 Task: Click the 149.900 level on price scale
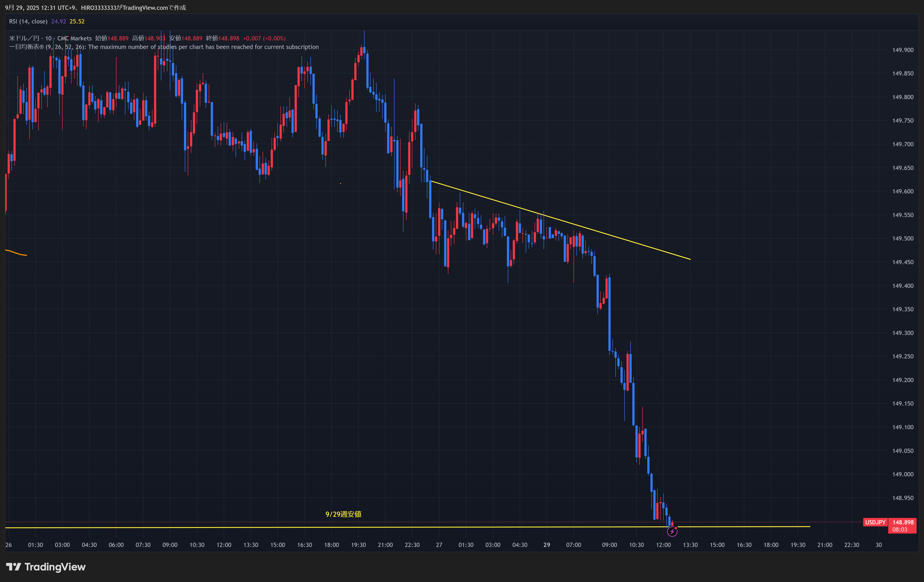903,50
